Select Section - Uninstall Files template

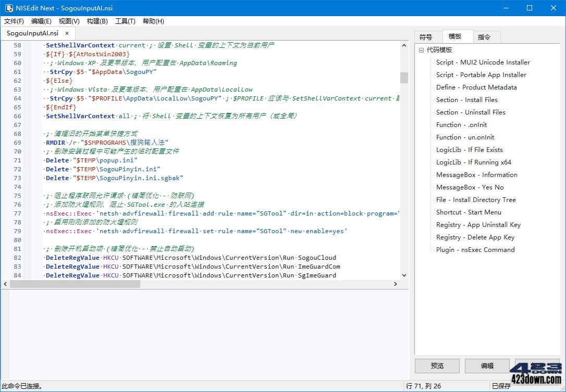[471, 112]
